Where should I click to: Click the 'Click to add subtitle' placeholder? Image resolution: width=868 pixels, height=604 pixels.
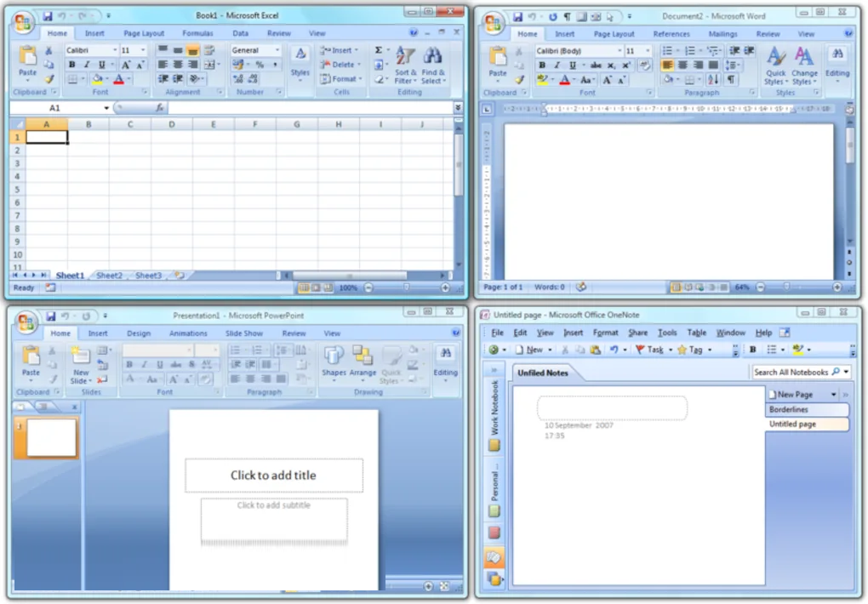pyautogui.click(x=274, y=520)
